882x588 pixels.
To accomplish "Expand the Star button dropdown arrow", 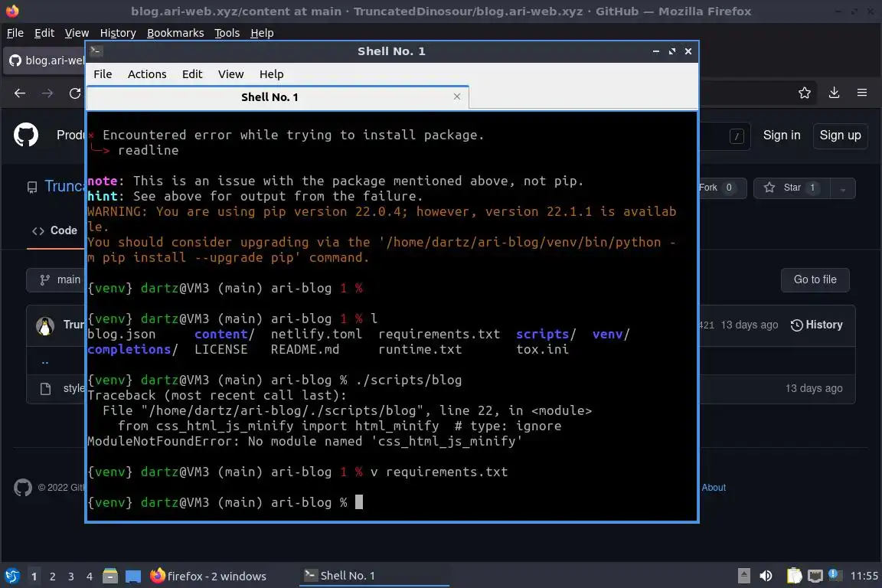I will [x=843, y=188].
